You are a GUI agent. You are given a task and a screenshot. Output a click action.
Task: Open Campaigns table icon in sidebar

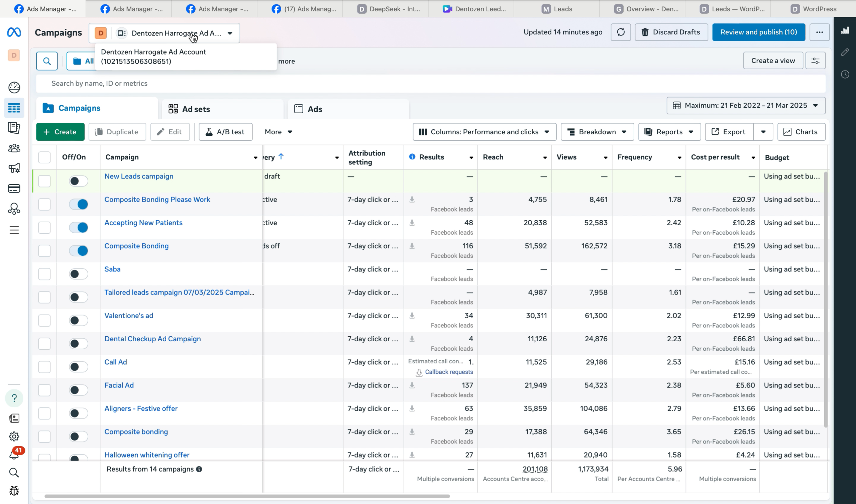pos(14,108)
